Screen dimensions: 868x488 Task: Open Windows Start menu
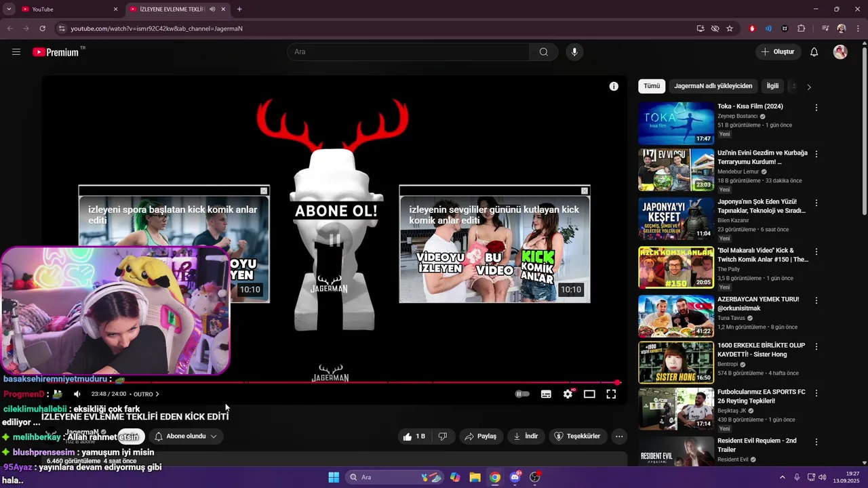(334, 477)
